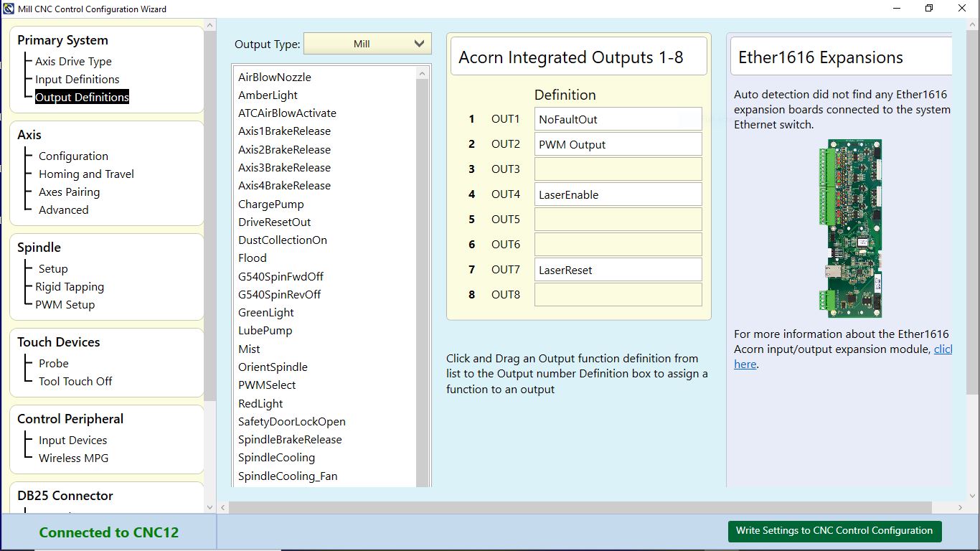Open Spindle Setup page
This screenshot has width=980, height=551.
[x=53, y=268]
